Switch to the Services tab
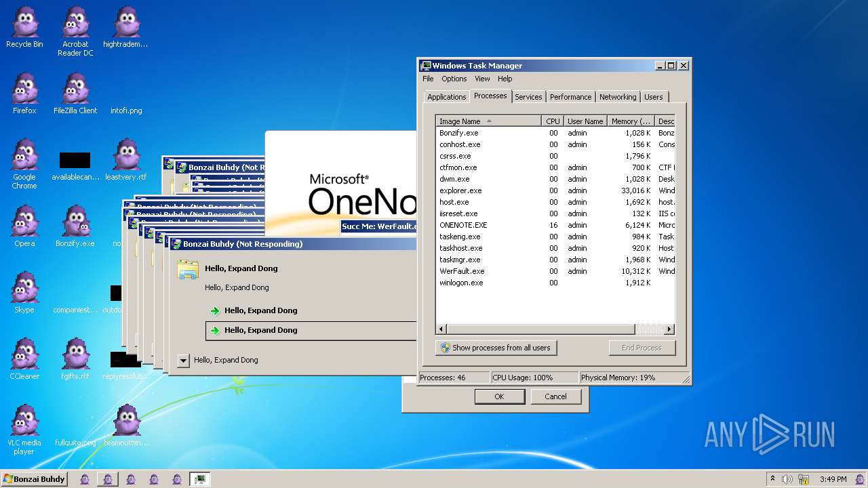Image resolution: width=868 pixels, height=488 pixels. click(528, 97)
